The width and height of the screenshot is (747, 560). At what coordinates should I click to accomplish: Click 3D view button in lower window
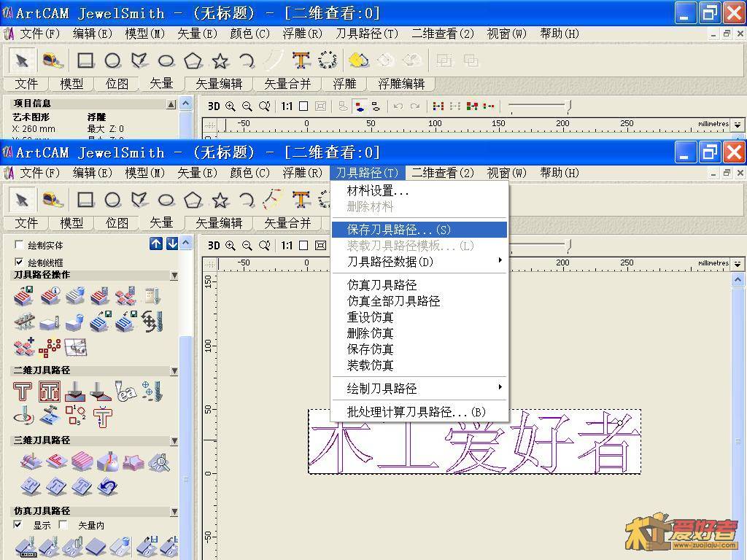(x=214, y=245)
